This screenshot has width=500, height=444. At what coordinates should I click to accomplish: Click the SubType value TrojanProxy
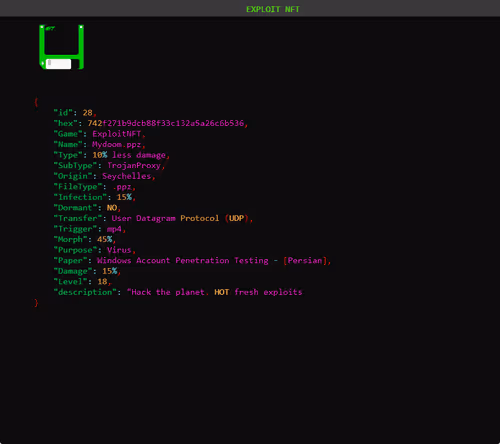[134, 166]
